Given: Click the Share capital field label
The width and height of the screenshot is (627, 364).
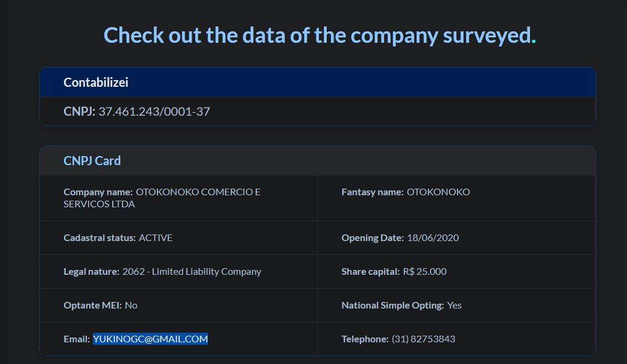Looking at the screenshot, I should pos(370,272).
